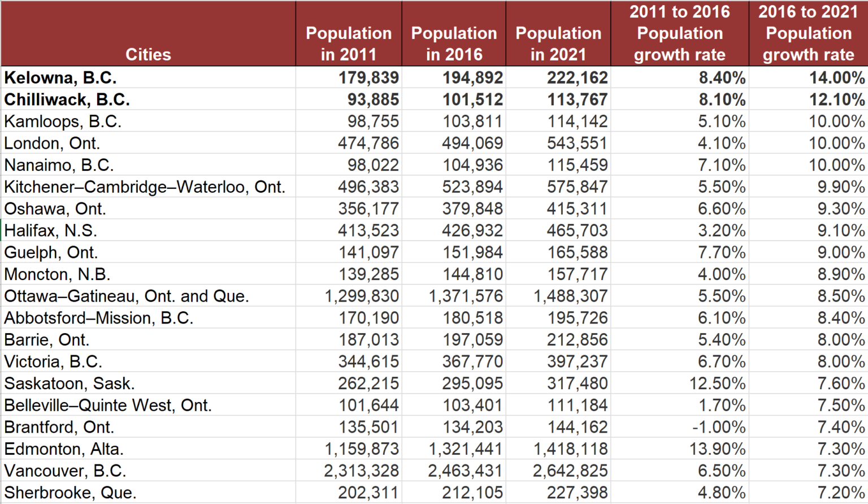Image resolution: width=868 pixels, height=504 pixels.
Task: Click Chilliwack's 2021 population 113,767
Action: click(x=558, y=100)
